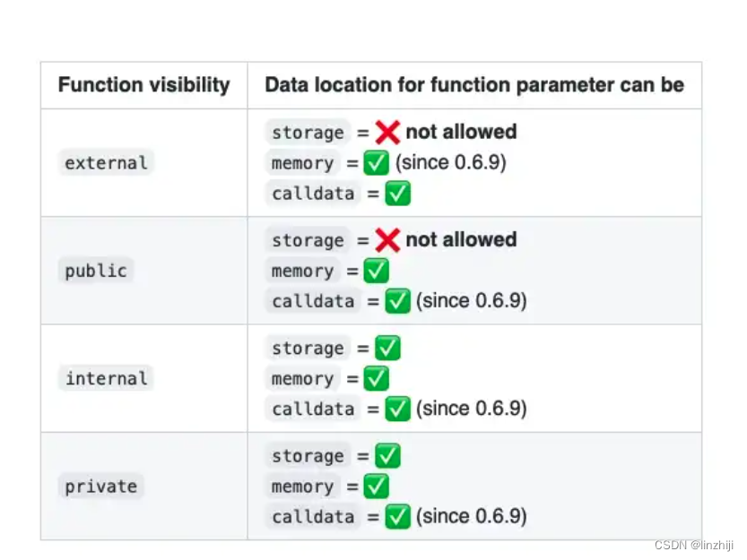This screenshot has height=560, width=747.
Task: Click the green check beside external memory
Action: tap(377, 163)
